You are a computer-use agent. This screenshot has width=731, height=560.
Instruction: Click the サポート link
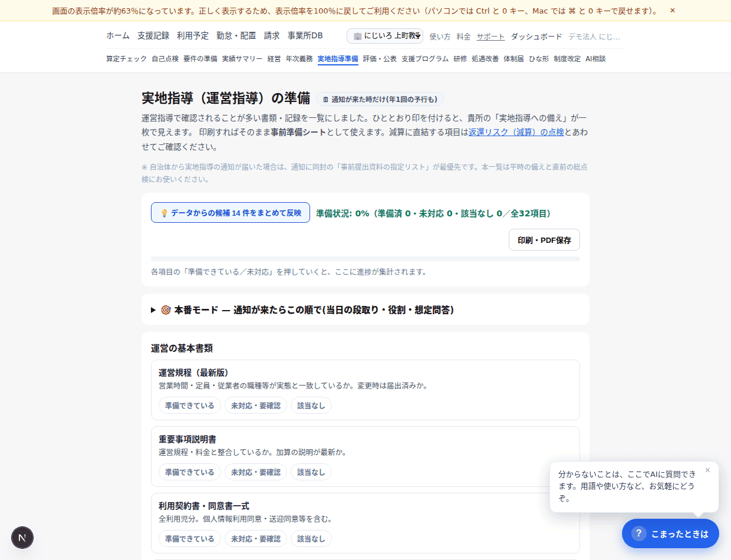point(490,37)
